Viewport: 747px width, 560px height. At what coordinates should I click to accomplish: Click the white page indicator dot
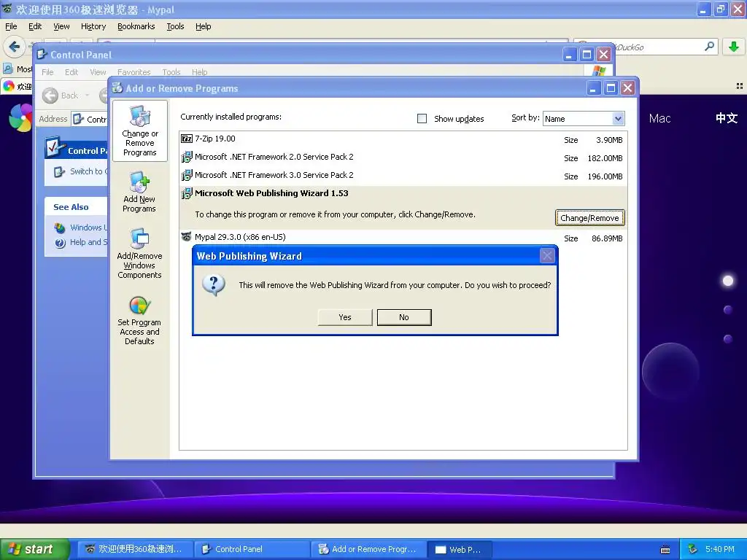click(728, 281)
